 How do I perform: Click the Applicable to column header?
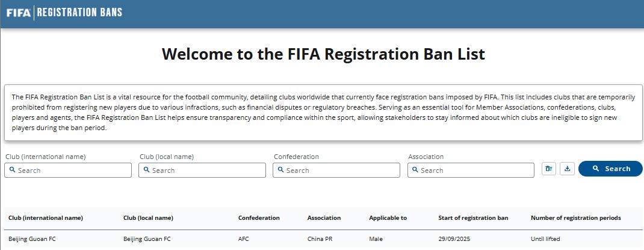tap(388, 218)
